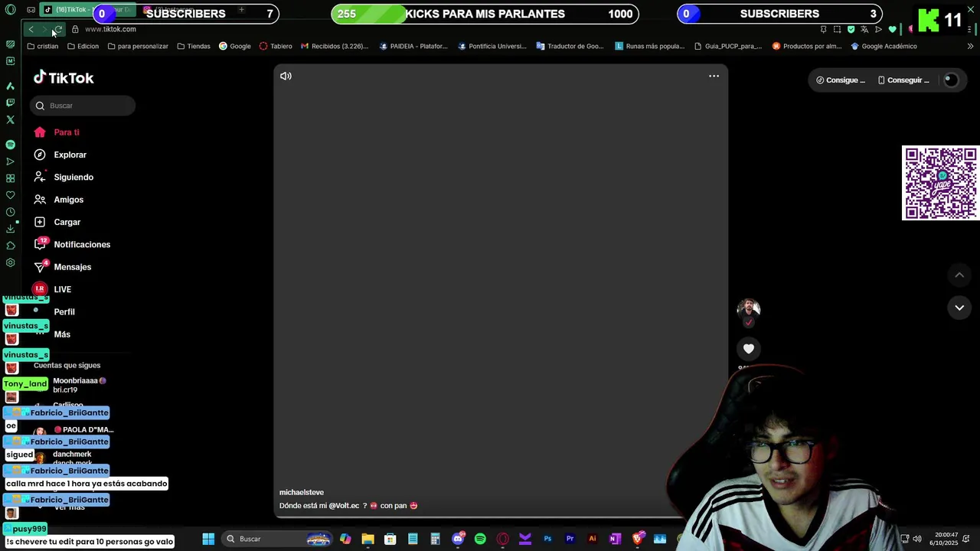Viewport: 980px width, 551px height.
Task: Open the Tablero bookmark
Action: [x=276, y=46]
